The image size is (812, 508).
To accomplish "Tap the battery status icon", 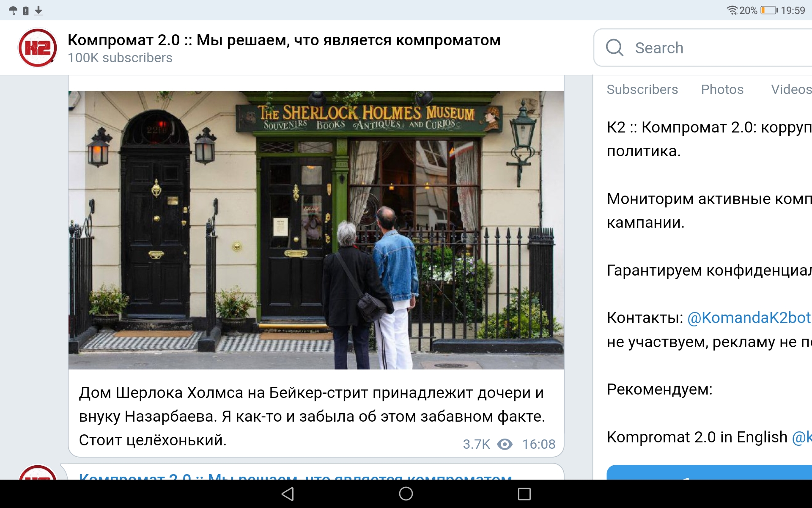I will click(769, 10).
